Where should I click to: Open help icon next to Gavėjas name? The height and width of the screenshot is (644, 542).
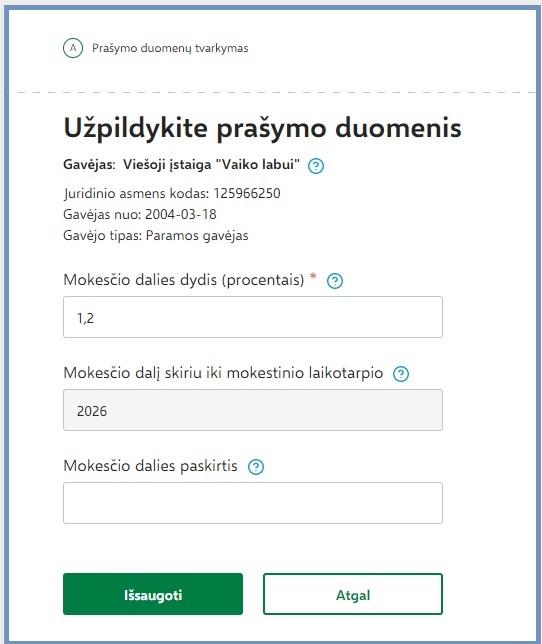point(316,166)
